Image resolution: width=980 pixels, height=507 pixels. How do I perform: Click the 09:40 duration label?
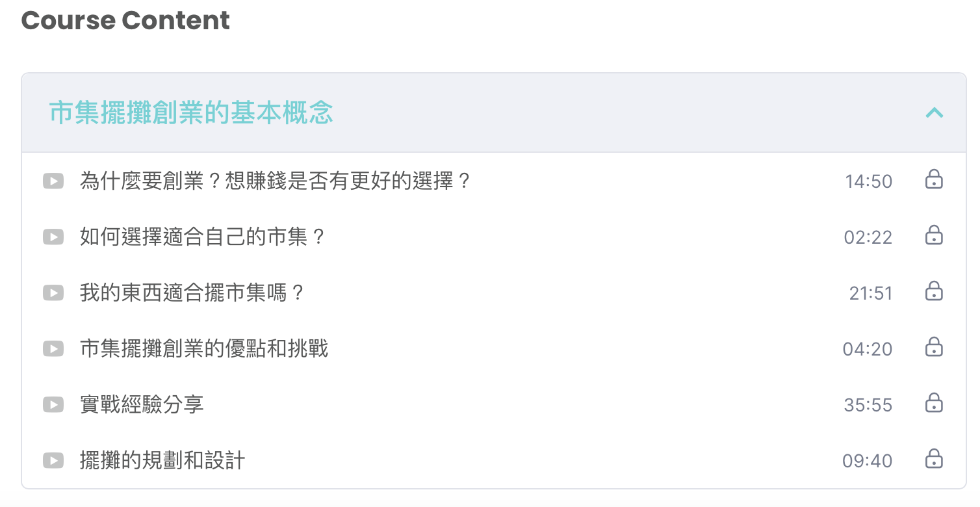(867, 461)
